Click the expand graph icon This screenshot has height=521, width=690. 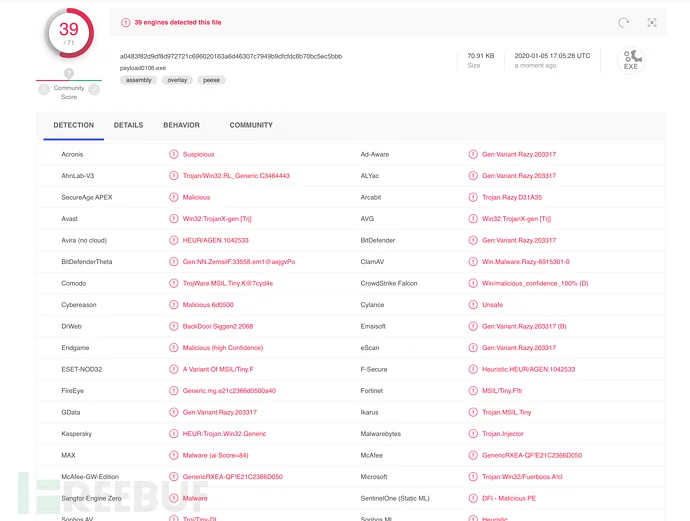pyautogui.click(x=652, y=22)
